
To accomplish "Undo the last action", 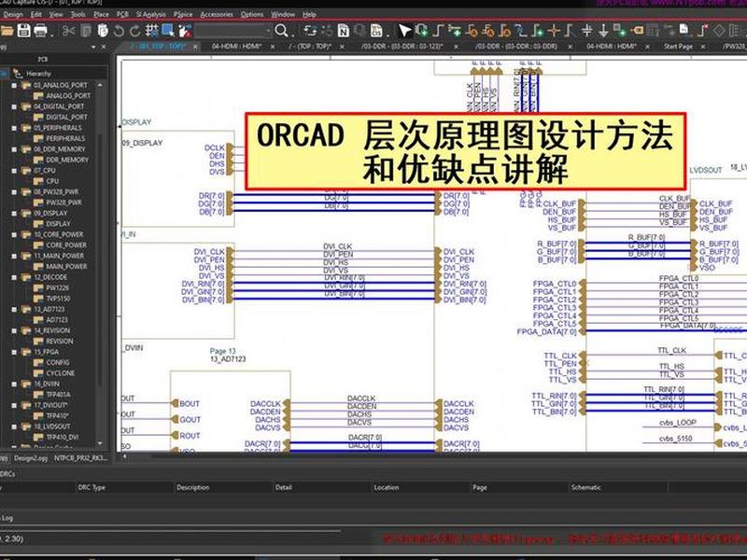I will tap(120, 32).
